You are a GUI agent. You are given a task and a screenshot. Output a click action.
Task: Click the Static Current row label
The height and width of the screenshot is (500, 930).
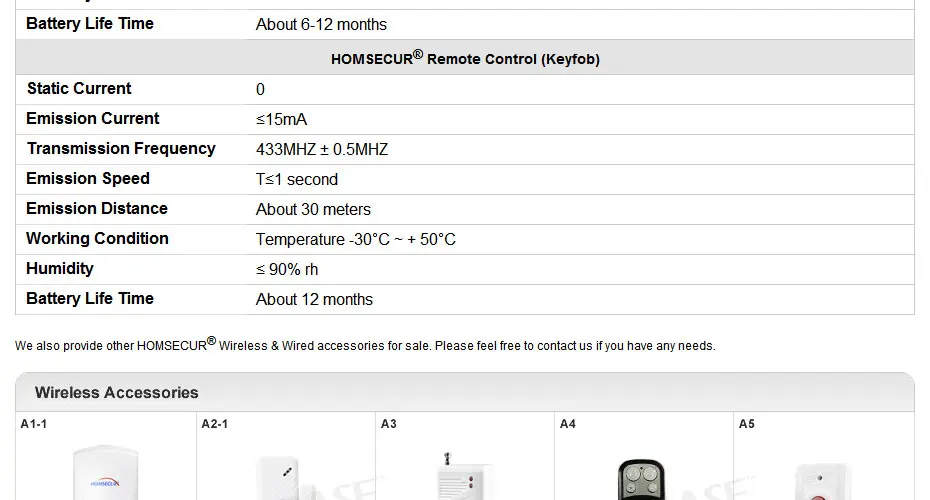(79, 88)
